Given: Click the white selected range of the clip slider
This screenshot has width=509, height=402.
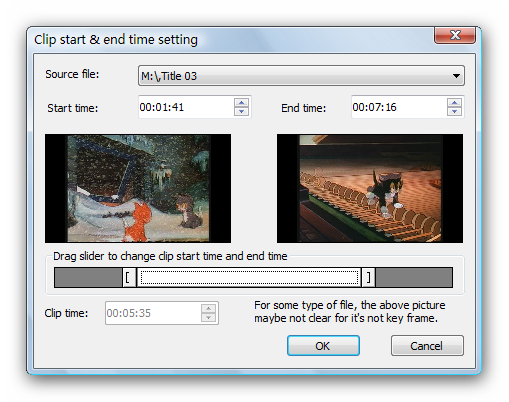Looking at the screenshot, I should tap(249, 277).
